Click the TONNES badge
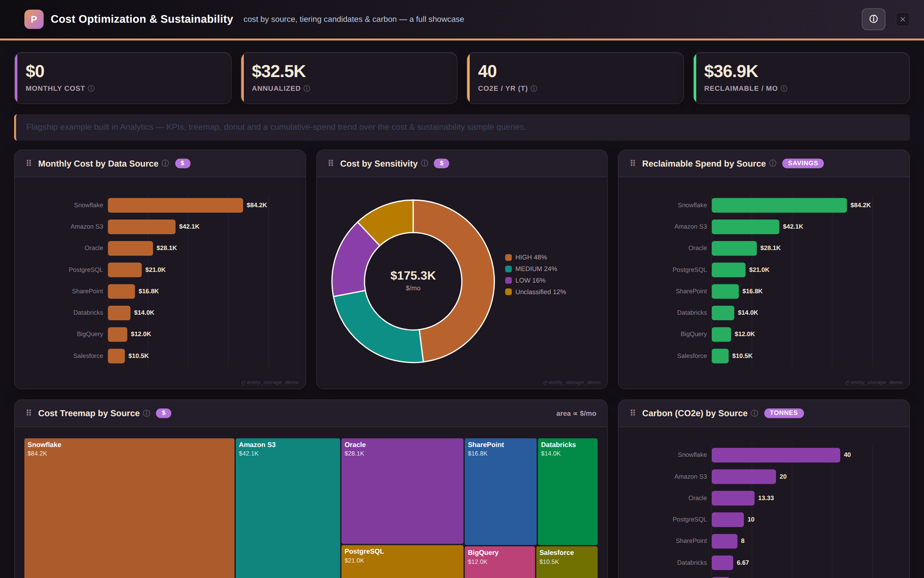 click(x=784, y=413)
